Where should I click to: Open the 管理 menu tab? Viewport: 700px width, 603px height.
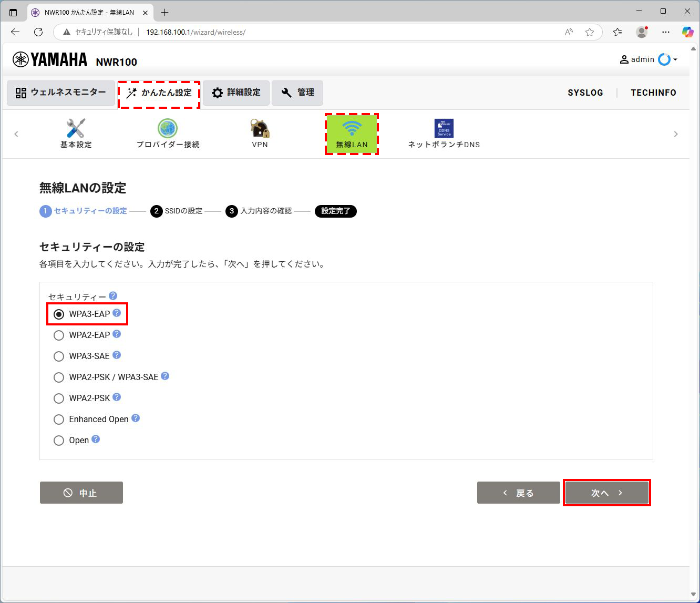click(297, 93)
